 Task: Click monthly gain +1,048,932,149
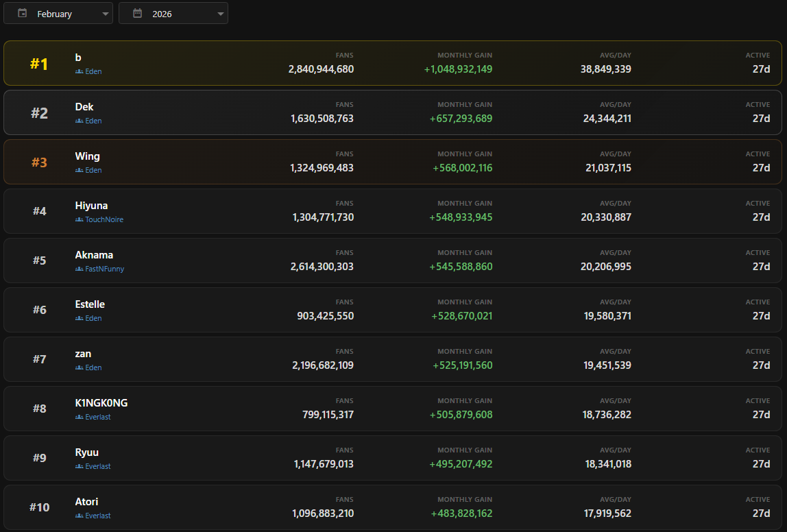click(458, 69)
